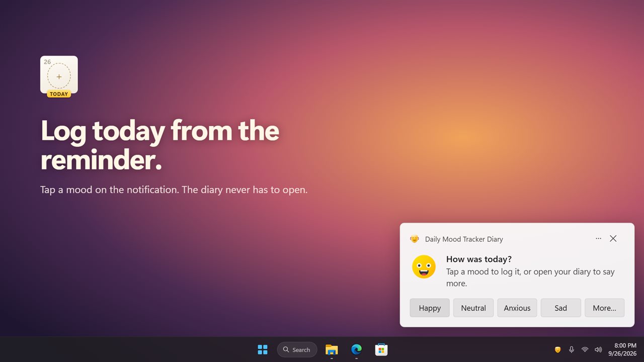Click the smiley emoji notification image
The width and height of the screenshot is (644, 362).
pos(424,267)
